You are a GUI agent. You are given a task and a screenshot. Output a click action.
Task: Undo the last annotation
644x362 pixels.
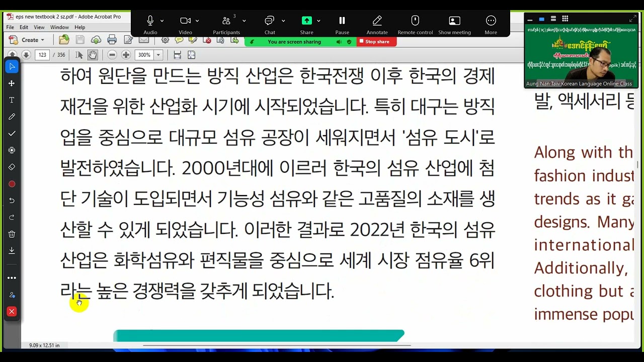click(x=12, y=201)
